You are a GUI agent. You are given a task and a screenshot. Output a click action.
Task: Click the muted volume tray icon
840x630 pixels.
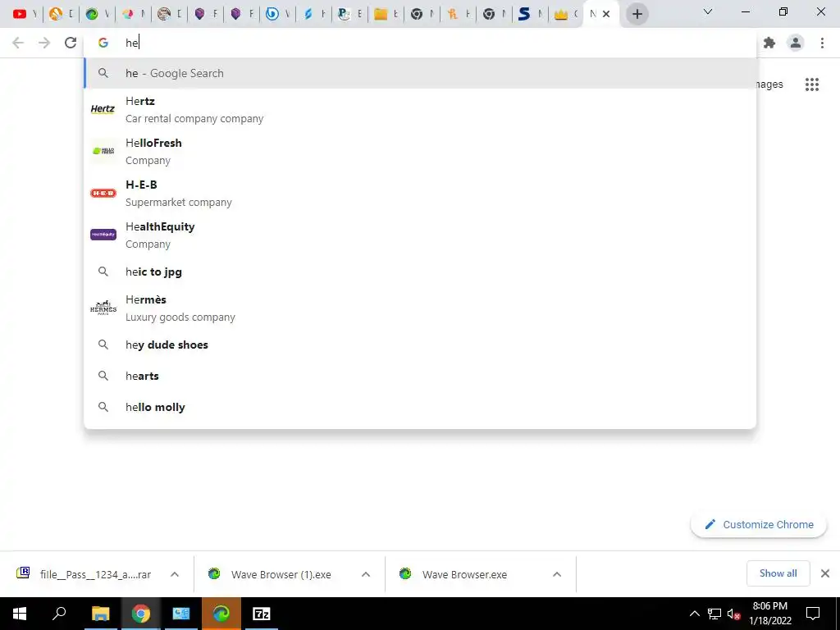coord(733,614)
